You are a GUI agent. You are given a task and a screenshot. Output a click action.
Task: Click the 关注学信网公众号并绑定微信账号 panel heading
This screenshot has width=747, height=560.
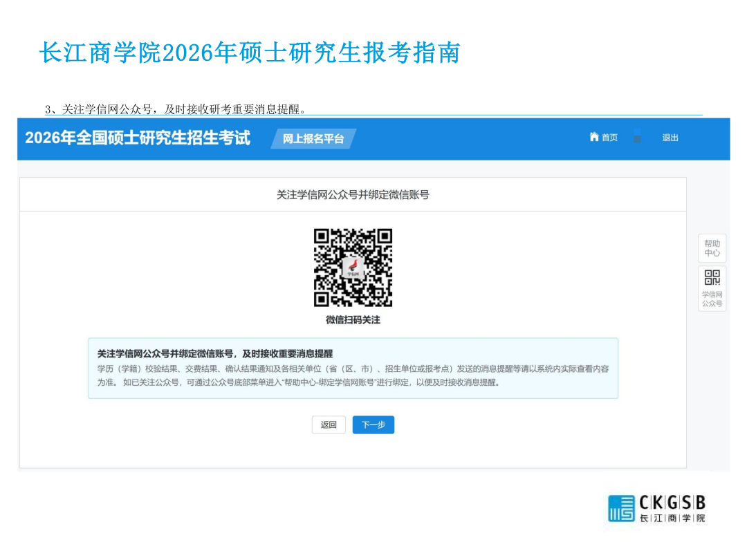click(x=353, y=195)
